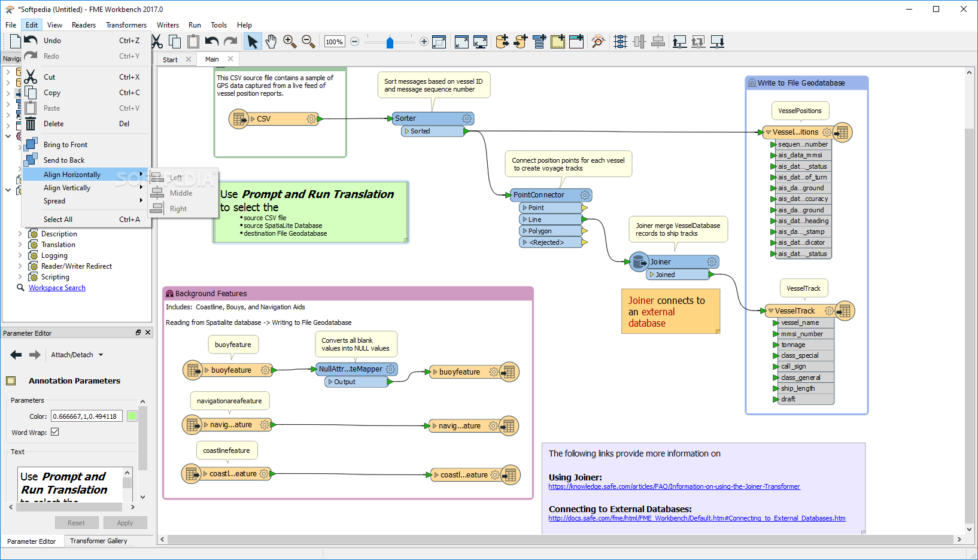Click the add reader icon
The image size is (978, 560).
point(502,41)
